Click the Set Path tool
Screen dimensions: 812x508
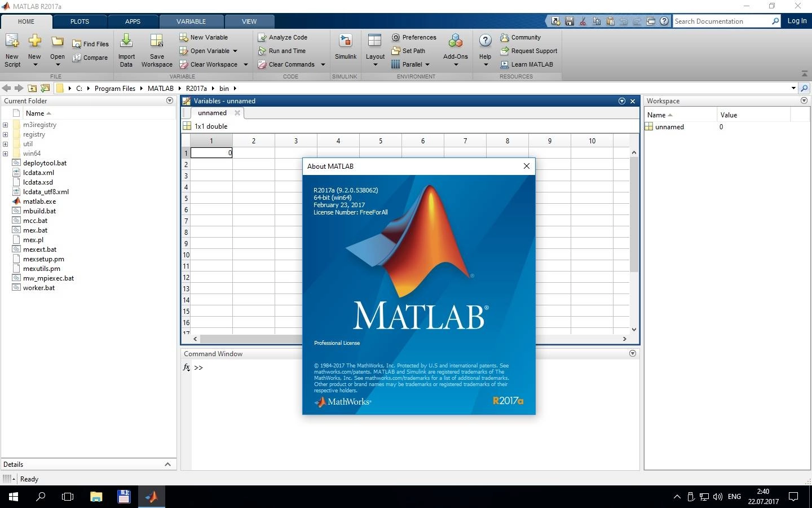click(408, 51)
